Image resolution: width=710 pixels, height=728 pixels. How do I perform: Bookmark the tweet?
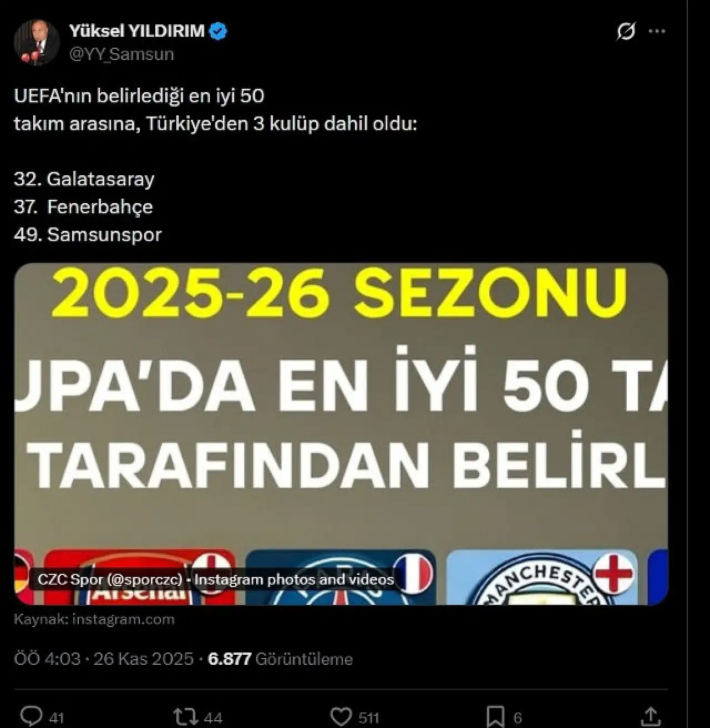495,716
